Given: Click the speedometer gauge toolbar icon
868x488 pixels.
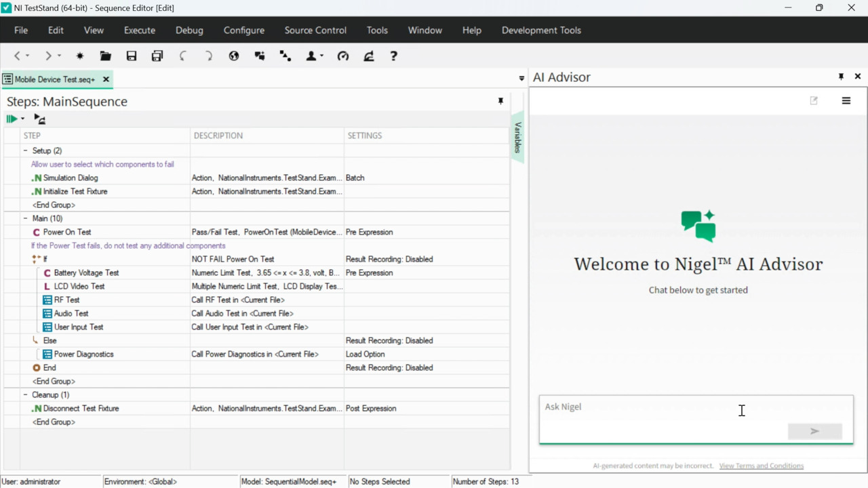Looking at the screenshot, I should click(343, 56).
